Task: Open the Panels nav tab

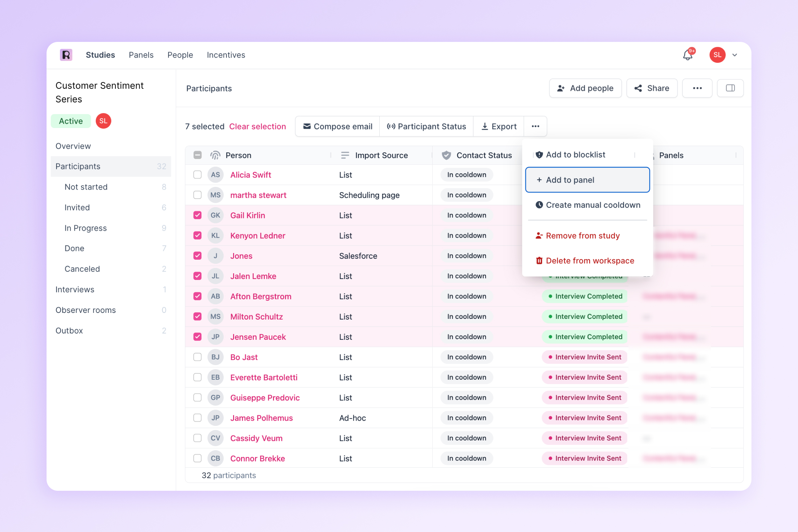Action: [x=141, y=55]
